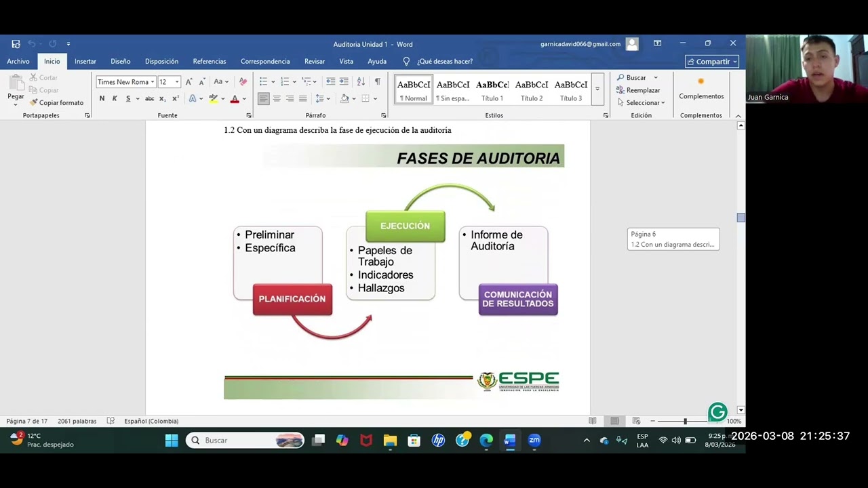
Task: Open the Insertar ribbon tab
Action: 85,62
